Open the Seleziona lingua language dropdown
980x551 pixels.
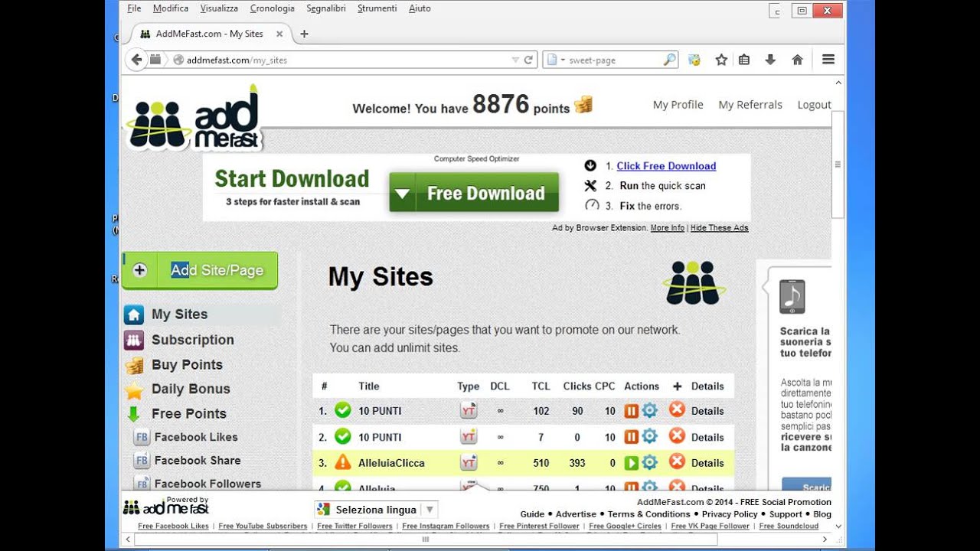click(x=376, y=510)
